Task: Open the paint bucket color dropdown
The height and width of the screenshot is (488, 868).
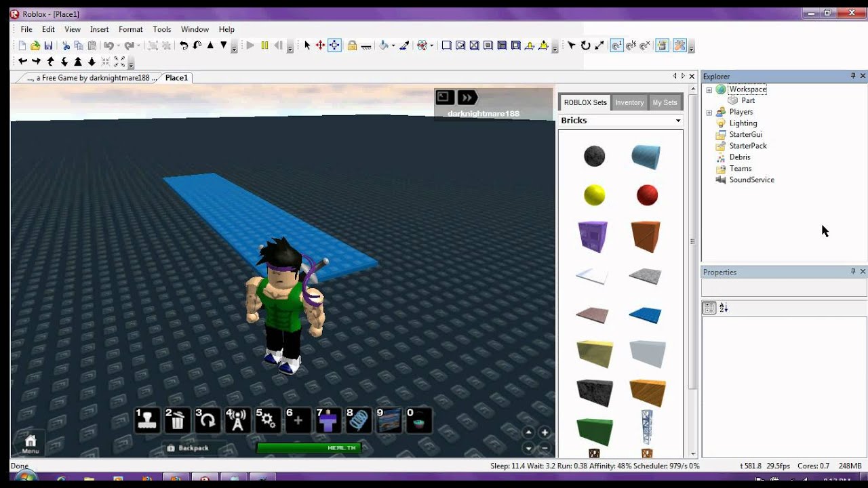Action: click(393, 46)
